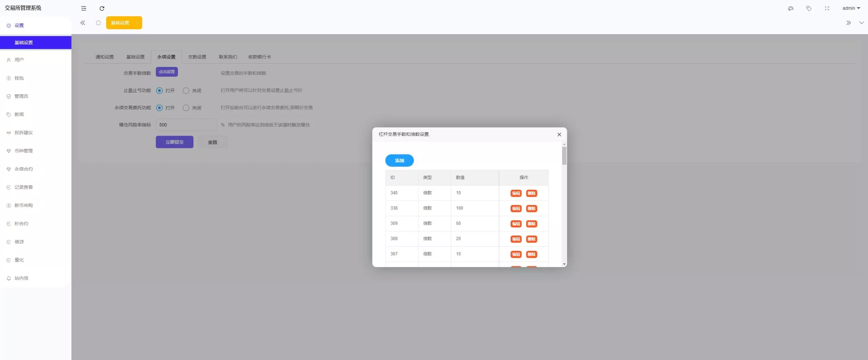Click the sidebar collapse hamburger icon
The height and width of the screenshot is (360, 868).
83,8
